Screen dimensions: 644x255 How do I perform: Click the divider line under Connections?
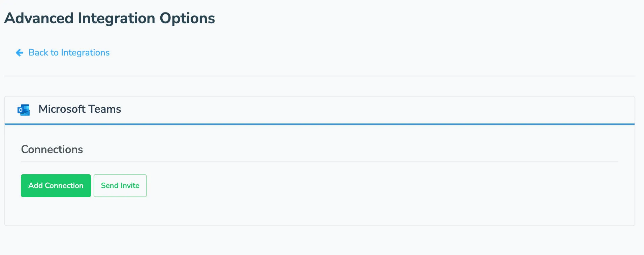coord(319,162)
